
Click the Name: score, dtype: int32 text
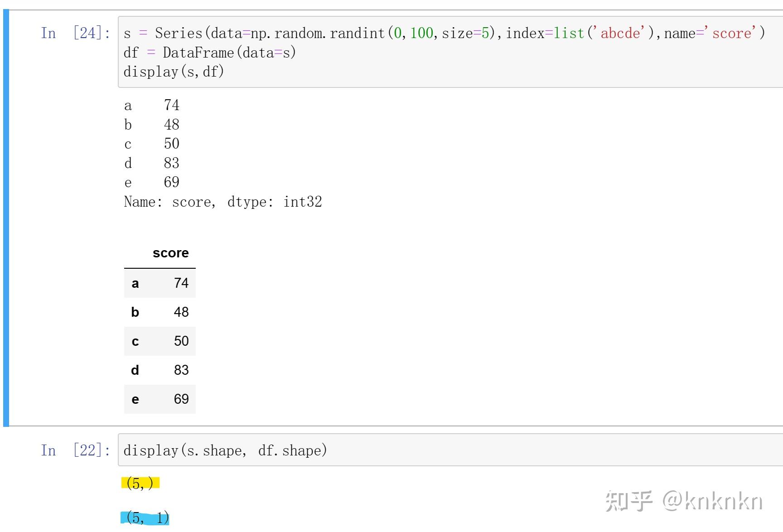[223, 201]
